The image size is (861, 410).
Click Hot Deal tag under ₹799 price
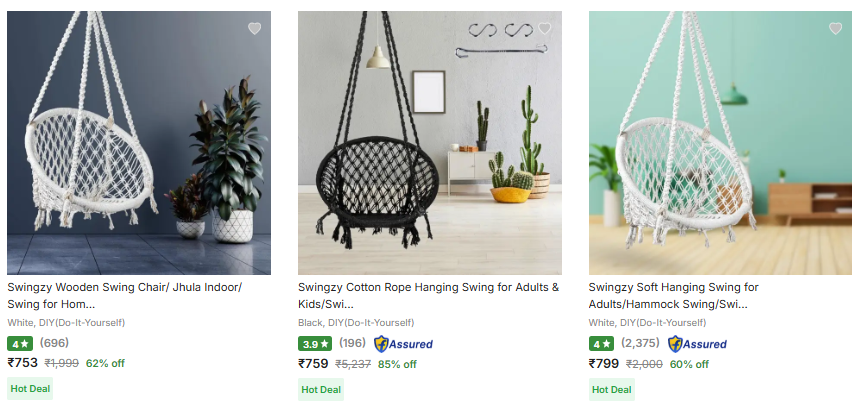click(x=611, y=389)
